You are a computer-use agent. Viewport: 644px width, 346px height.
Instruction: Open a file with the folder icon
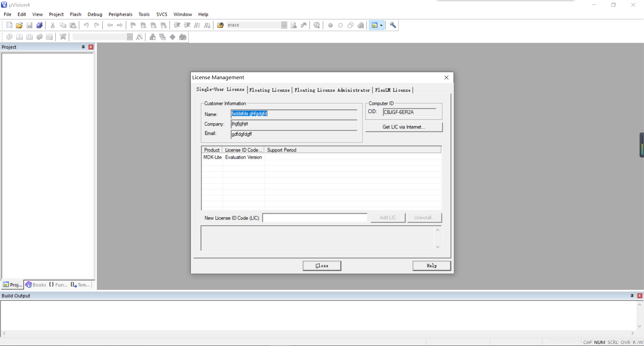19,25
